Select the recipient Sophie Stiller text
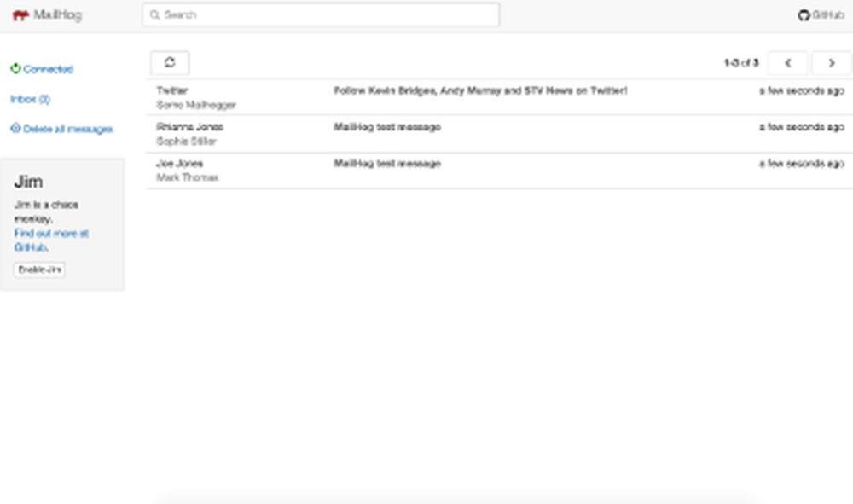The width and height of the screenshot is (853, 504). click(x=186, y=142)
